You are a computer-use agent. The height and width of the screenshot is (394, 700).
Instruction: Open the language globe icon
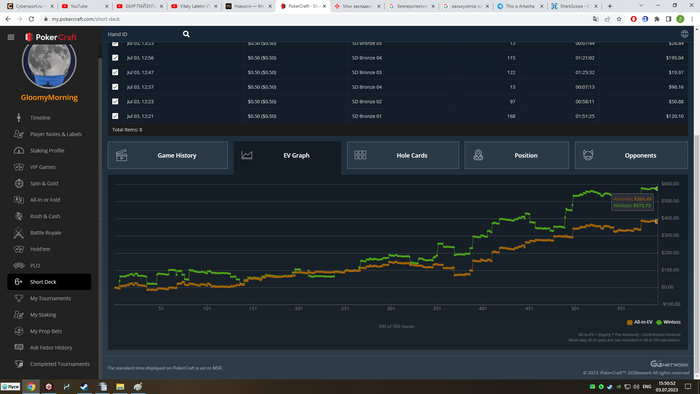[684, 34]
